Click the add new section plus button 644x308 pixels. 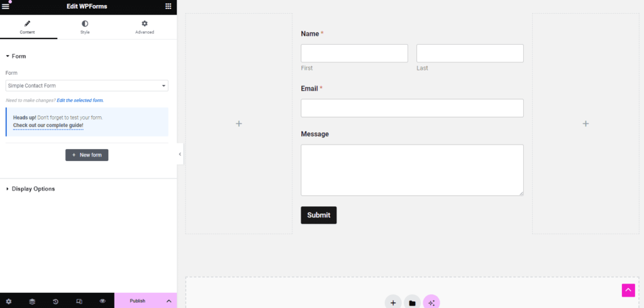click(x=393, y=302)
